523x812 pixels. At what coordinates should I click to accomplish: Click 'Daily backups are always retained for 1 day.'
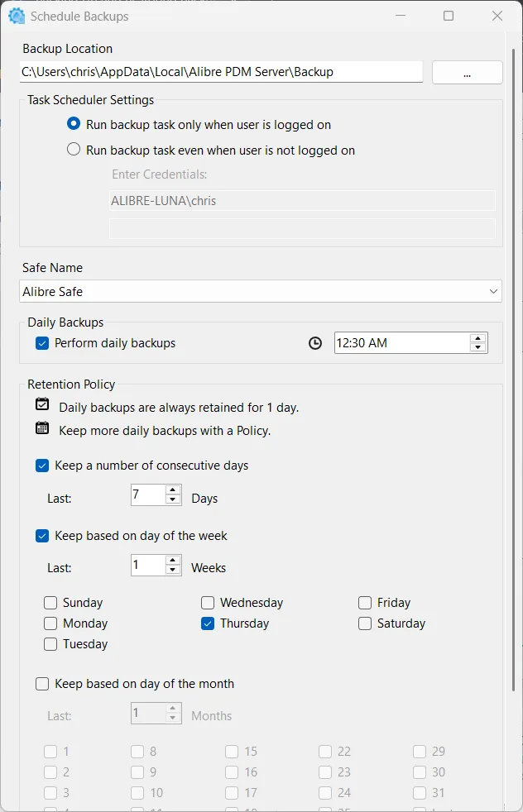(x=179, y=408)
